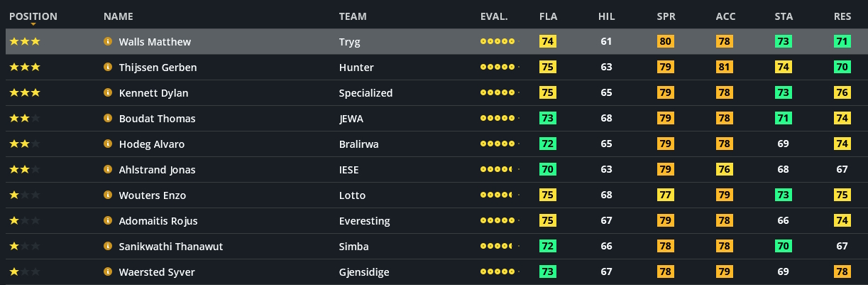Open info icon beside Thijssen Gerben
Viewport: 868px width, 285px height.
(108, 68)
